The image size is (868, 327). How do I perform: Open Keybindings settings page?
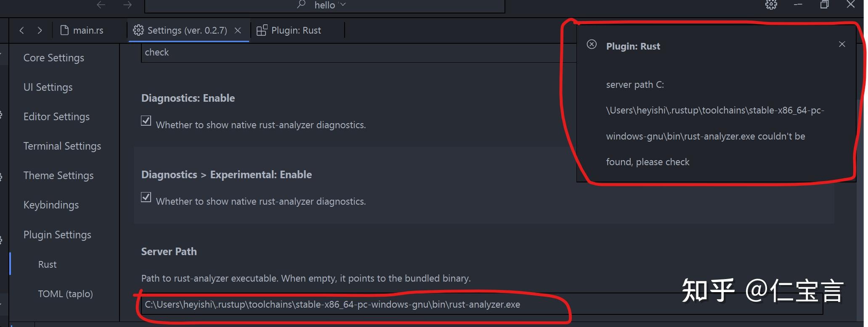point(51,205)
